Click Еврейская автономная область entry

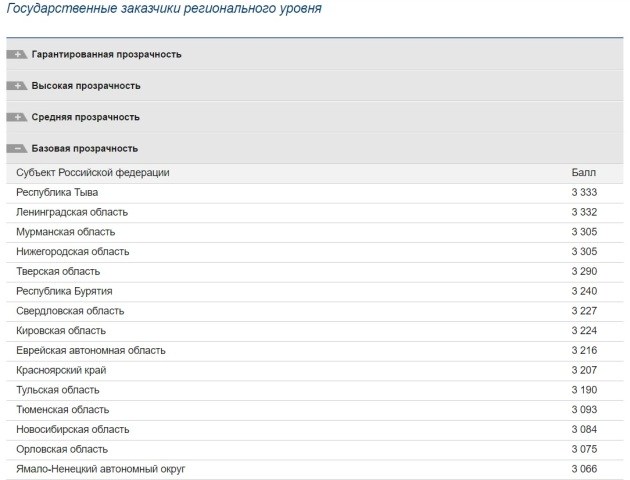coord(91,350)
